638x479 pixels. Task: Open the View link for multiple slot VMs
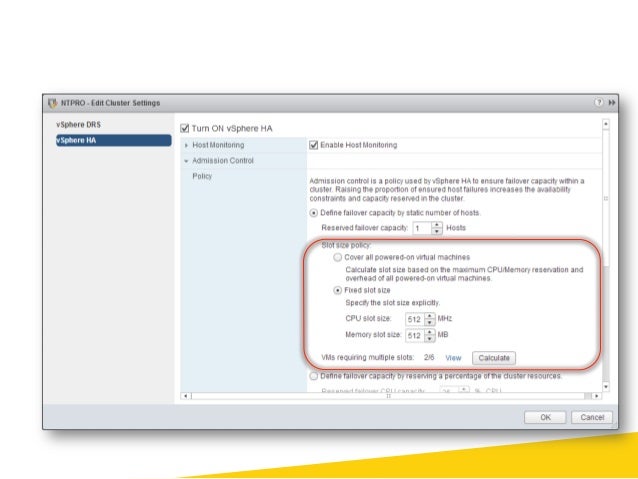pos(453,358)
